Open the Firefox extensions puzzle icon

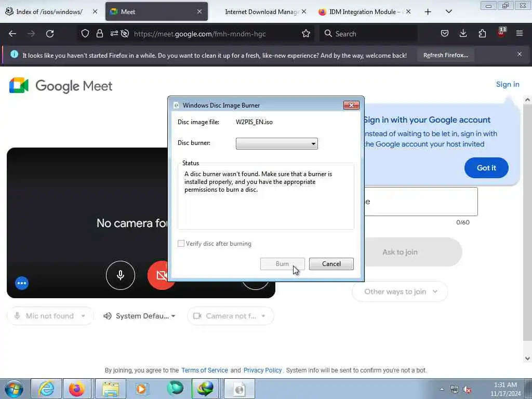[482, 33]
